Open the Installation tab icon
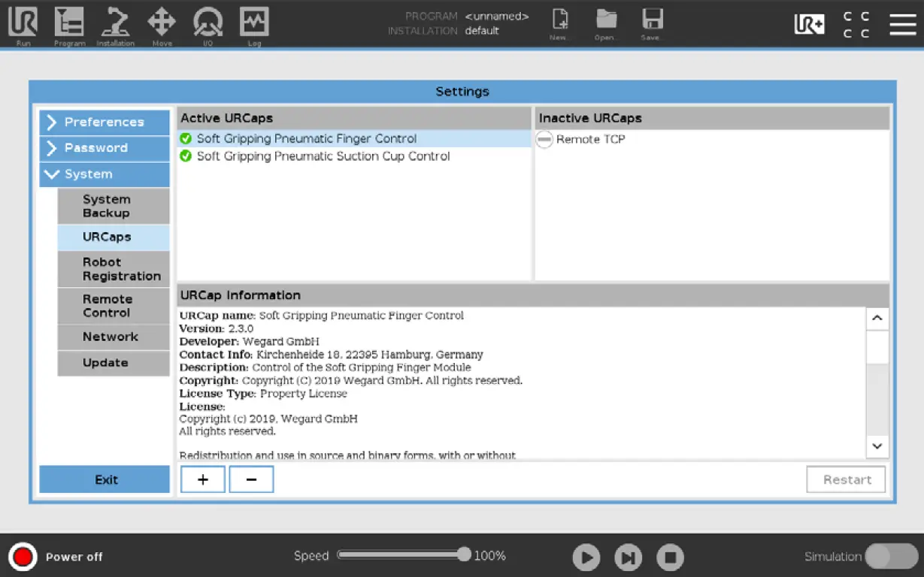 [x=115, y=25]
